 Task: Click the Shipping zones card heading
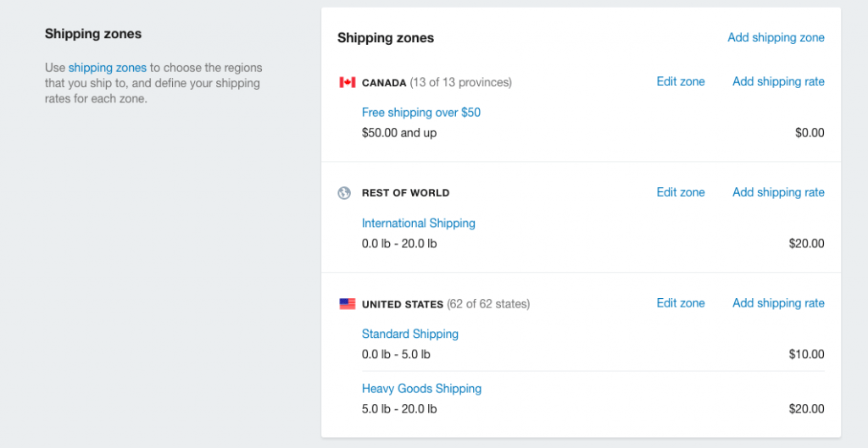(386, 38)
